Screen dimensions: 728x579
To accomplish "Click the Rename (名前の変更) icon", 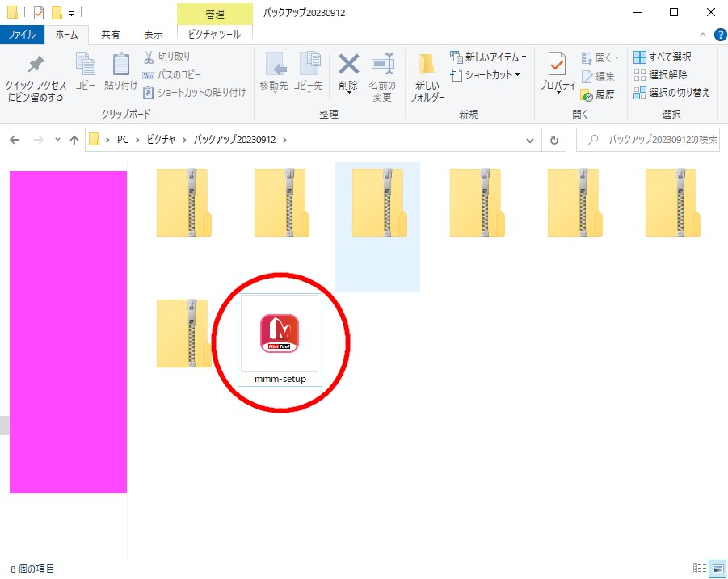I will pyautogui.click(x=381, y=65).
